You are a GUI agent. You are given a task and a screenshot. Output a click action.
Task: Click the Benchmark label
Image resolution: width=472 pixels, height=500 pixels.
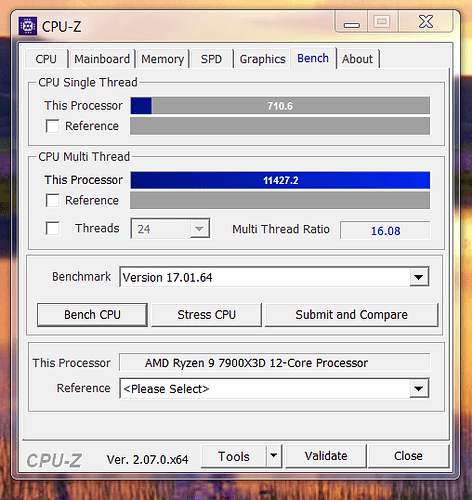pyautogui.click(x=81, y=277)
